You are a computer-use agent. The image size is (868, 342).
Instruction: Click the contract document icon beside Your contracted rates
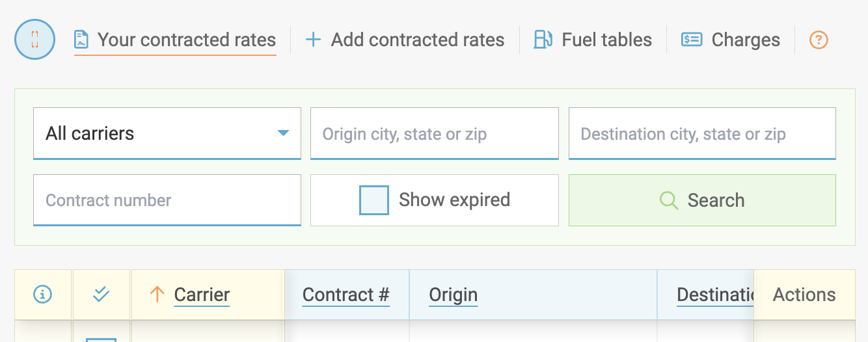81,40
